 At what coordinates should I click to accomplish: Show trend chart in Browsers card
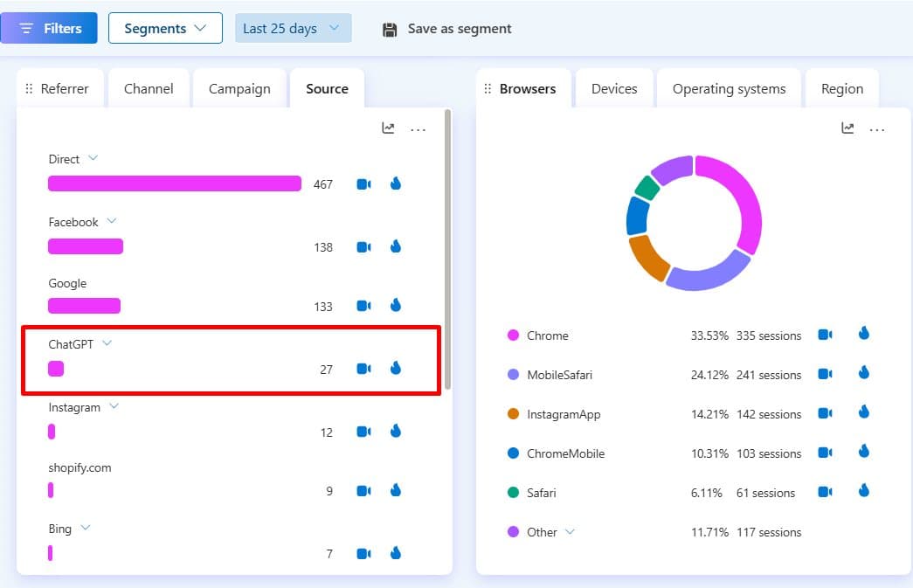847,128
